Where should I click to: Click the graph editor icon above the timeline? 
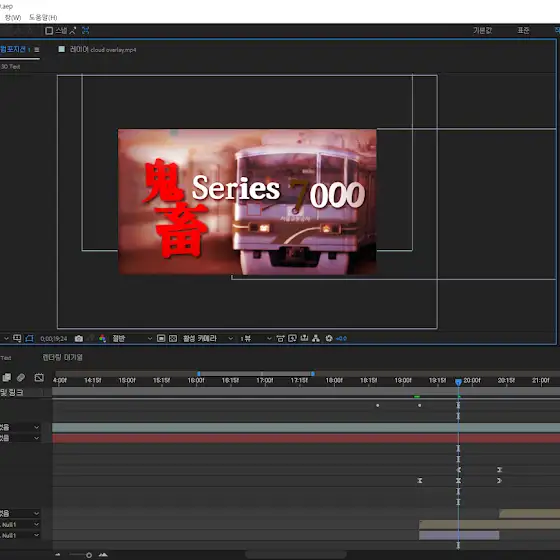(x=39, y=377)
